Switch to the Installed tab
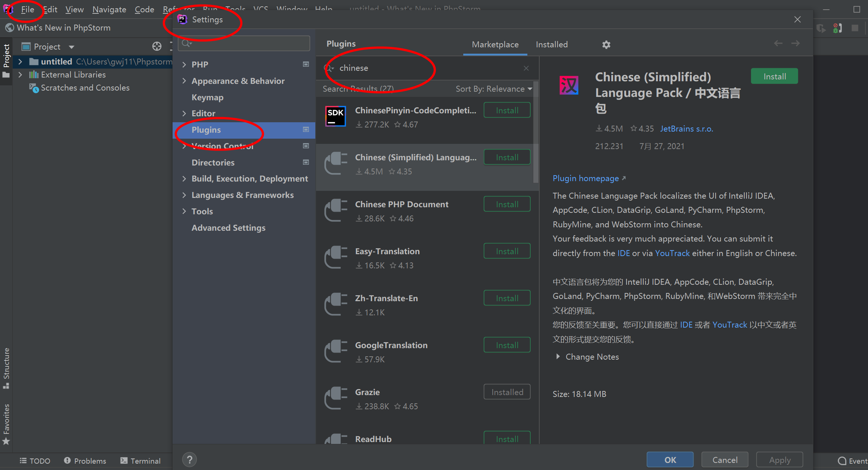Screen dimensions: 868x470 tap(551, 44)
